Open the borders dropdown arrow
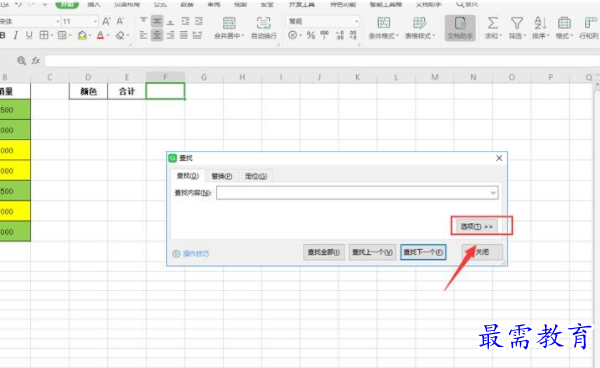The width and height of the screenshot is (600, 368). click(x=52, y=36)
